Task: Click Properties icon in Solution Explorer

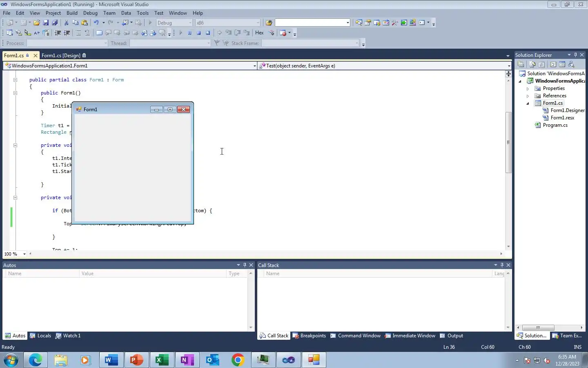Action: tap(521, 64)
